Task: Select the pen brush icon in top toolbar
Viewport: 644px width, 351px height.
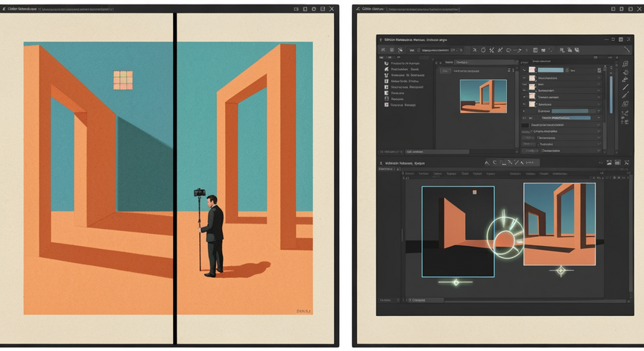Action: click(x=500, y=50)
